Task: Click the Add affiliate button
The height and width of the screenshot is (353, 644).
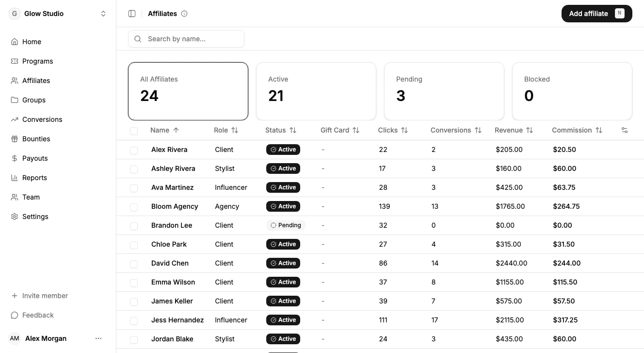Action: coord(596,14)
